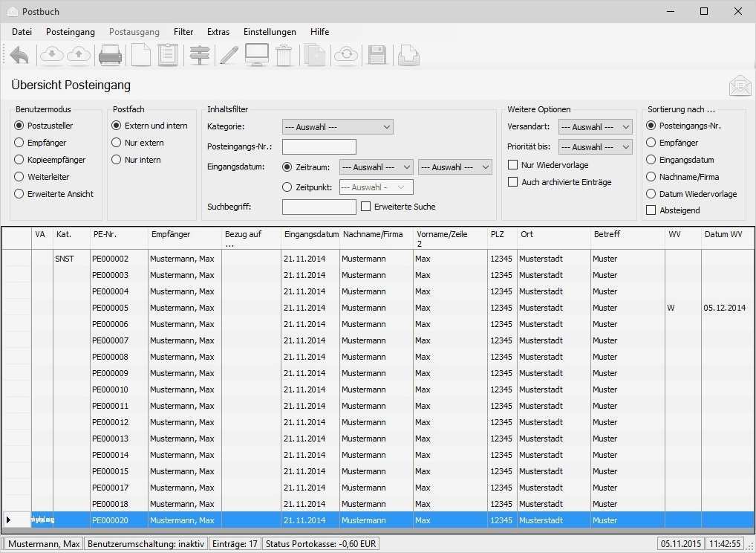Click the undo arrow in the toolbar
The image size is (756, 553).
19,54
